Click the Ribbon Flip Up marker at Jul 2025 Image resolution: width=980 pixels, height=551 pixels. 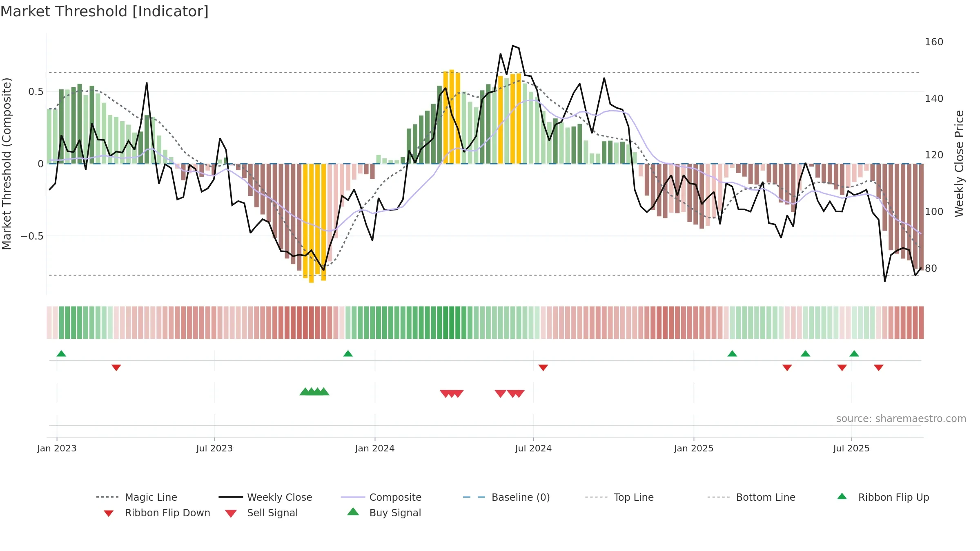(854, 353)
